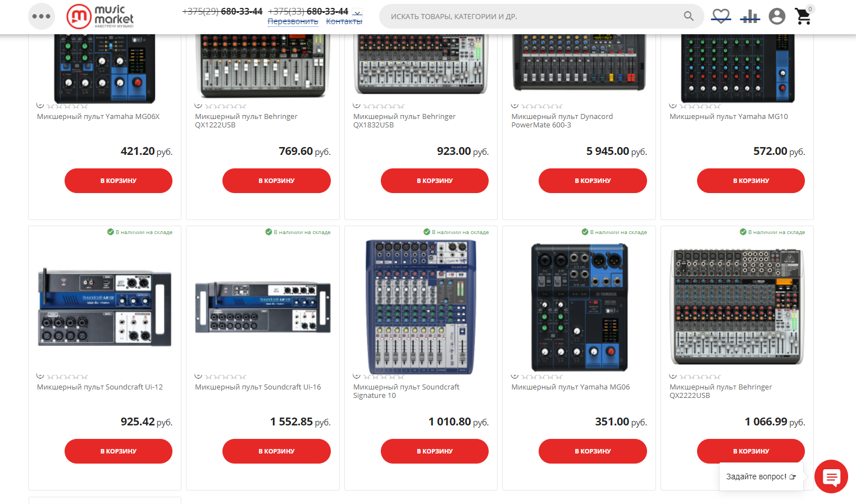The height and width of the screenshot is (504, 856).
Task: Add Yamaha MG06 to cart
Action: tap(593, 451)
